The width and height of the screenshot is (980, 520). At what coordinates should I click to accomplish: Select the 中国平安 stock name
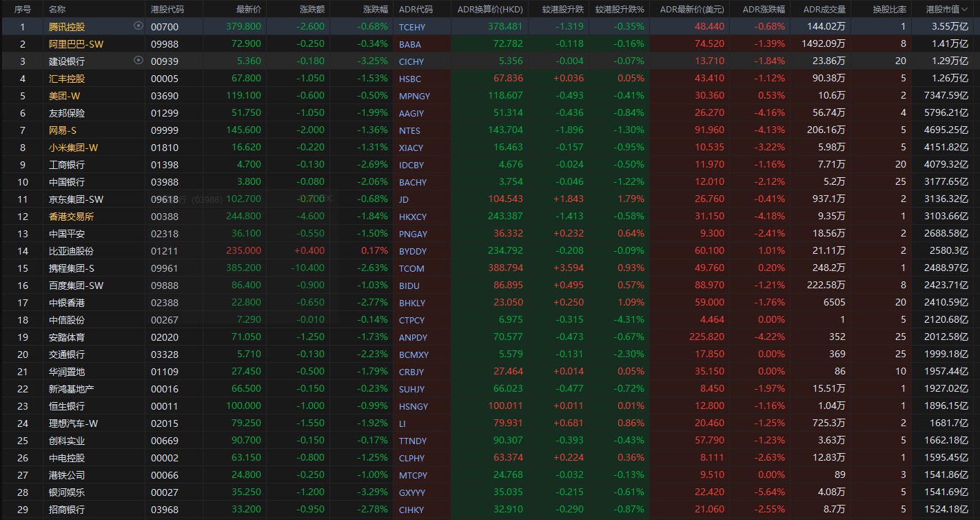(x=67, y=233)
